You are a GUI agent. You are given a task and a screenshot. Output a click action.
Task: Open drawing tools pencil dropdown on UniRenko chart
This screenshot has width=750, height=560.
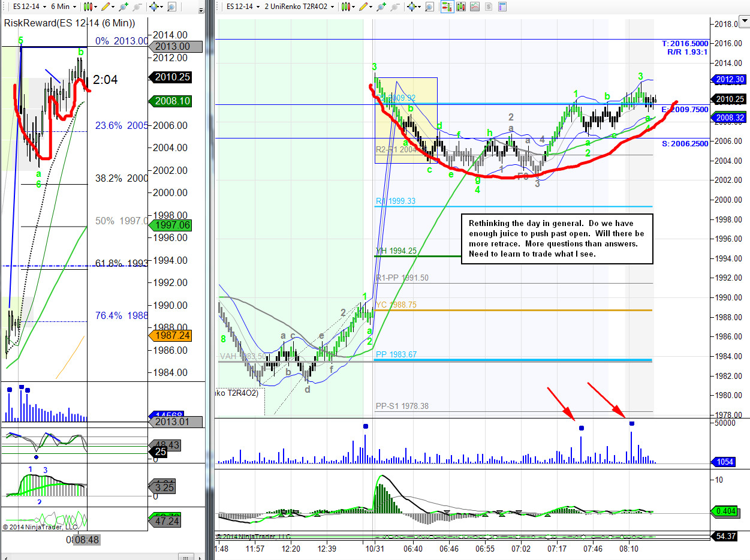coord(365,7)
